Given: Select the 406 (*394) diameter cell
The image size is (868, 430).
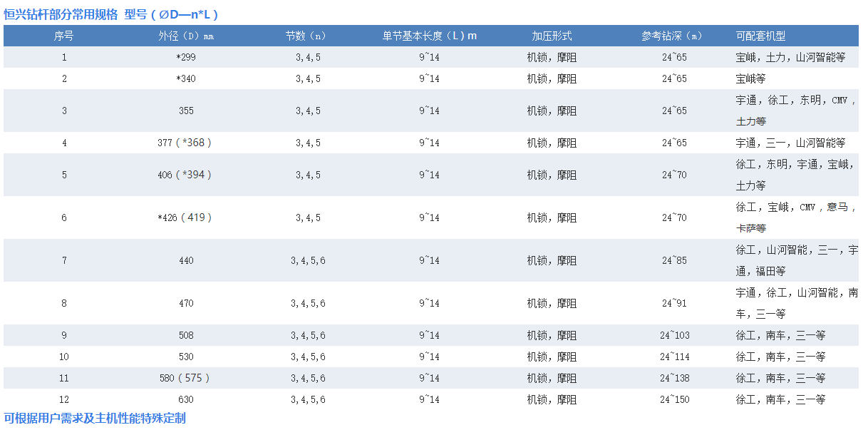Looking at the screenshot, I should click(x=185, y=175).
